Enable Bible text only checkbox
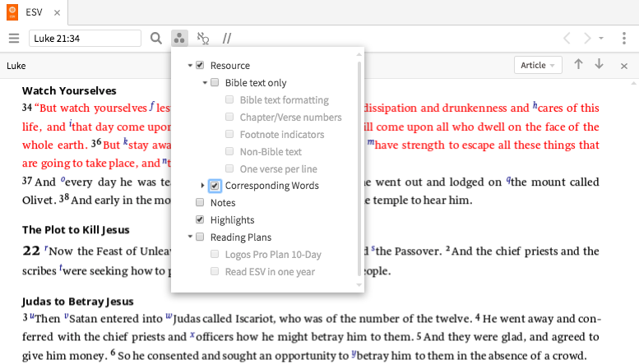639x364 pixels. (x=215, y=83)
